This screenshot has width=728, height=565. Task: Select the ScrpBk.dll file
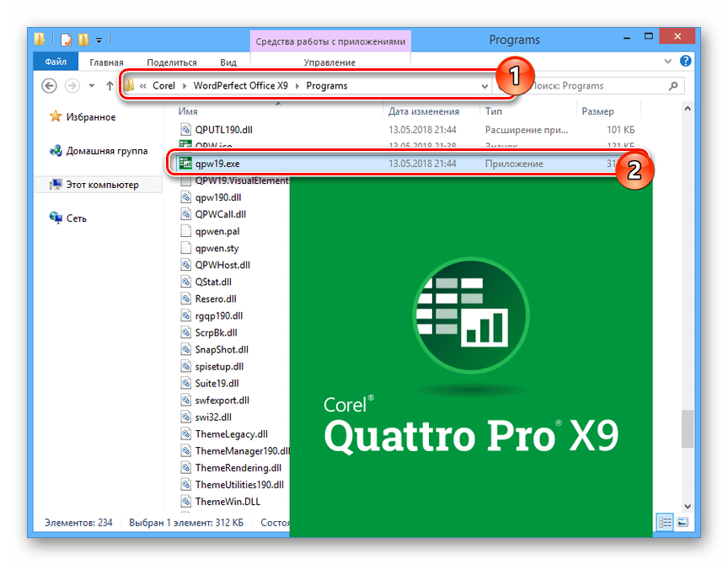point(216,333)
